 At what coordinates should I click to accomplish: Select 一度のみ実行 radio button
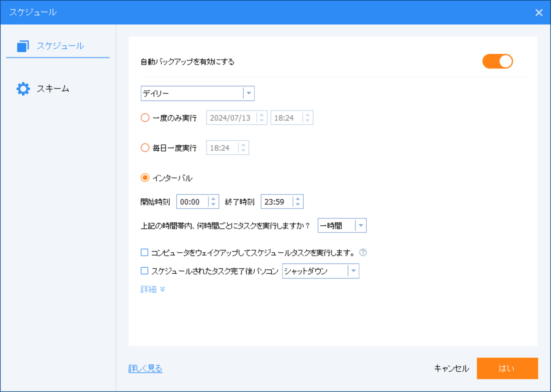pos(145,118)
